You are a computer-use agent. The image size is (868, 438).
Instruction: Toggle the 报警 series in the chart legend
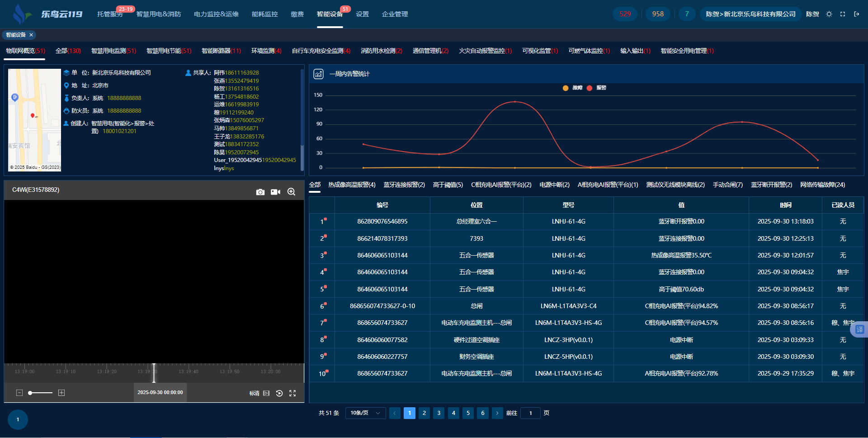[x=596, y=88]
